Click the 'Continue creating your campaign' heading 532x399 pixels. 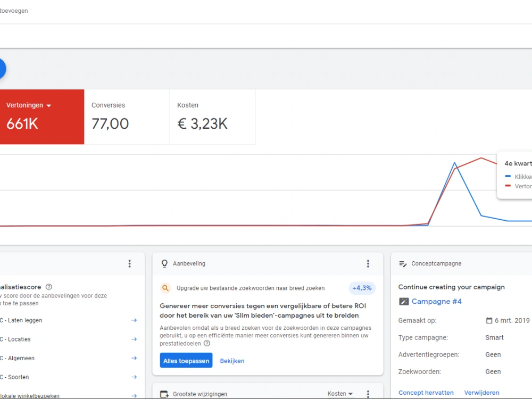coord(451,287)
